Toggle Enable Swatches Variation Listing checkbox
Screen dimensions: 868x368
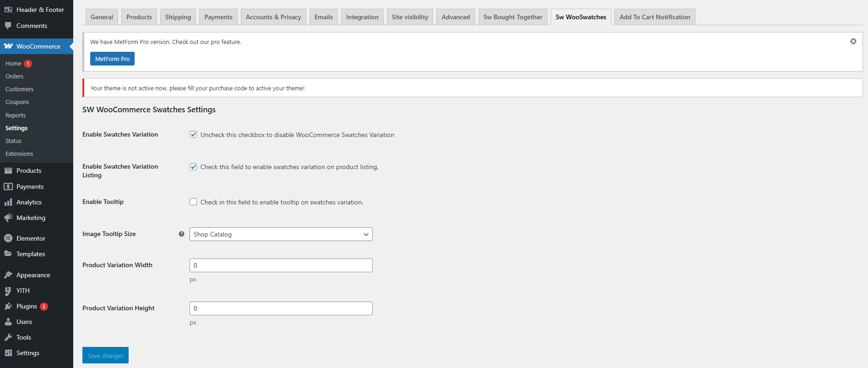[x=193, y=167]
